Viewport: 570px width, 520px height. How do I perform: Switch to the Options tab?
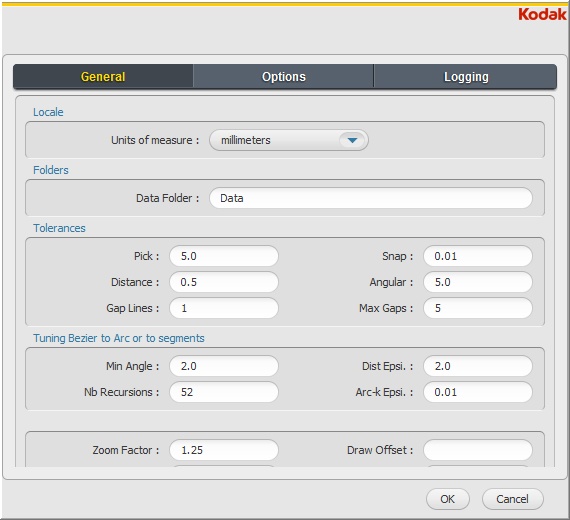coord(284,77)
